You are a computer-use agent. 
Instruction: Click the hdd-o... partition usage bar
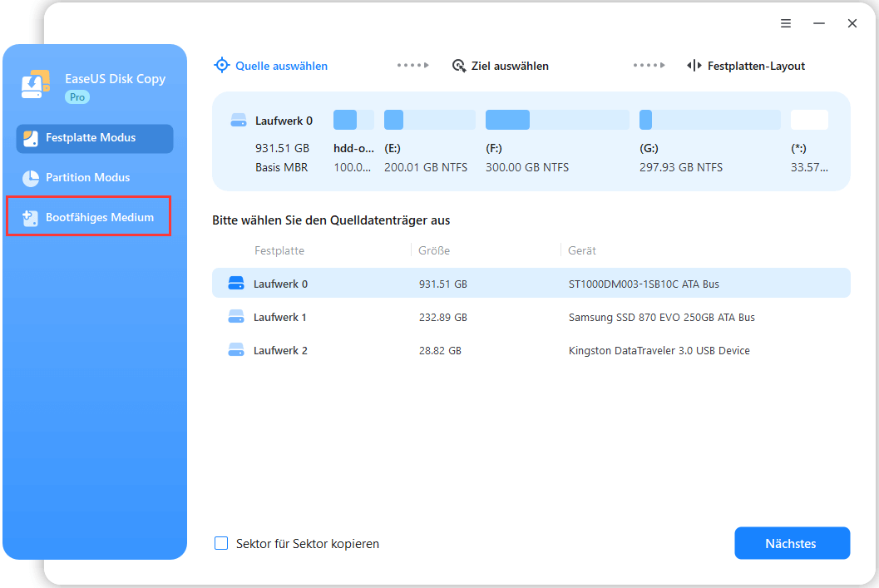click(353, 120)
